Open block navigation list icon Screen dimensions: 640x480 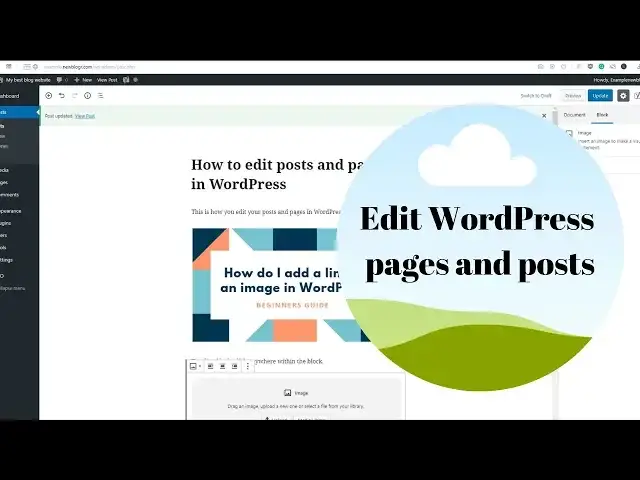point(100,96)
